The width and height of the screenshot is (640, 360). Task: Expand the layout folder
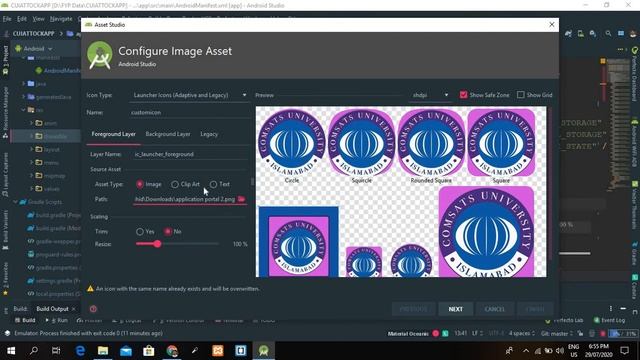(x=31, y=149)
